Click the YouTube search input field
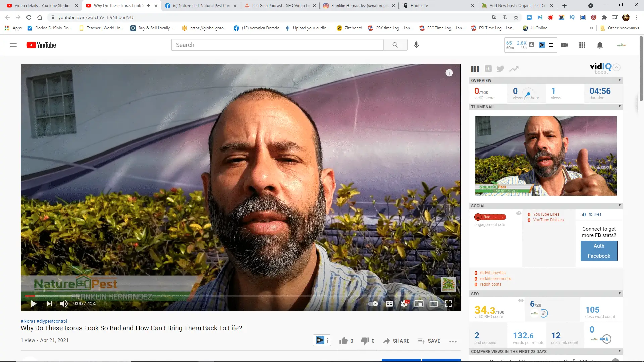 (277, 45)
